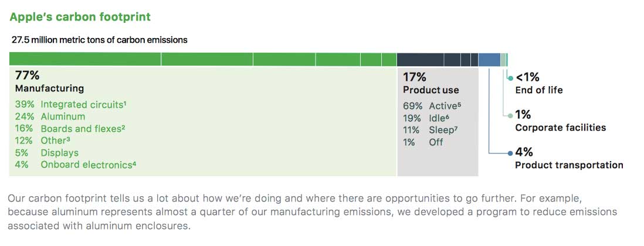Click the blue Product transportation bar segment
The width and height of the screenshot is (644, 246).
[x=489, y=59]
